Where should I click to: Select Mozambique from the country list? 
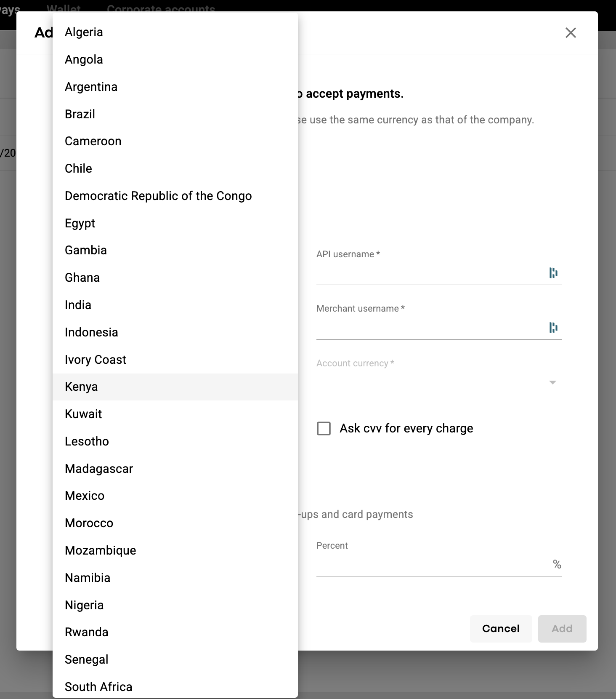101,550
